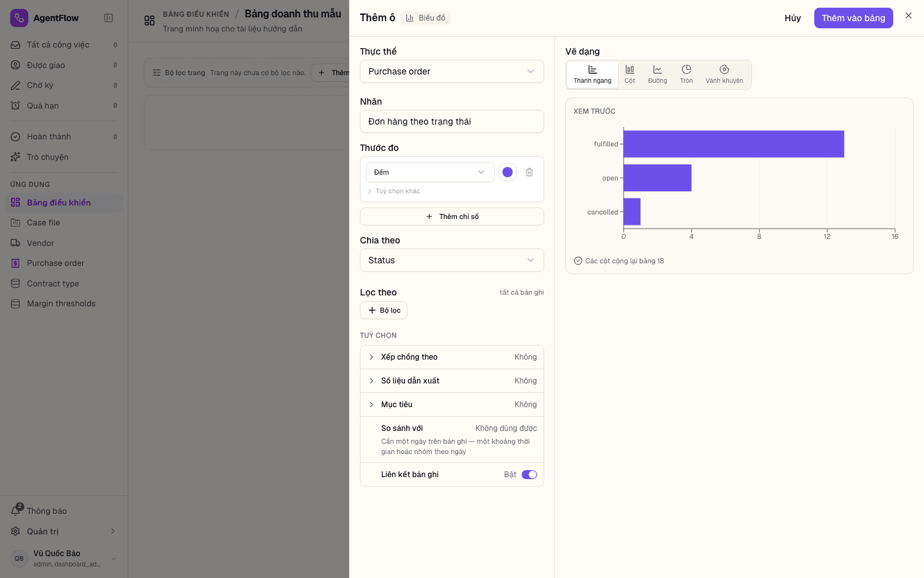Click the dashboard grid icon in header
Screen dimensions: 924x578
(150, 21)
